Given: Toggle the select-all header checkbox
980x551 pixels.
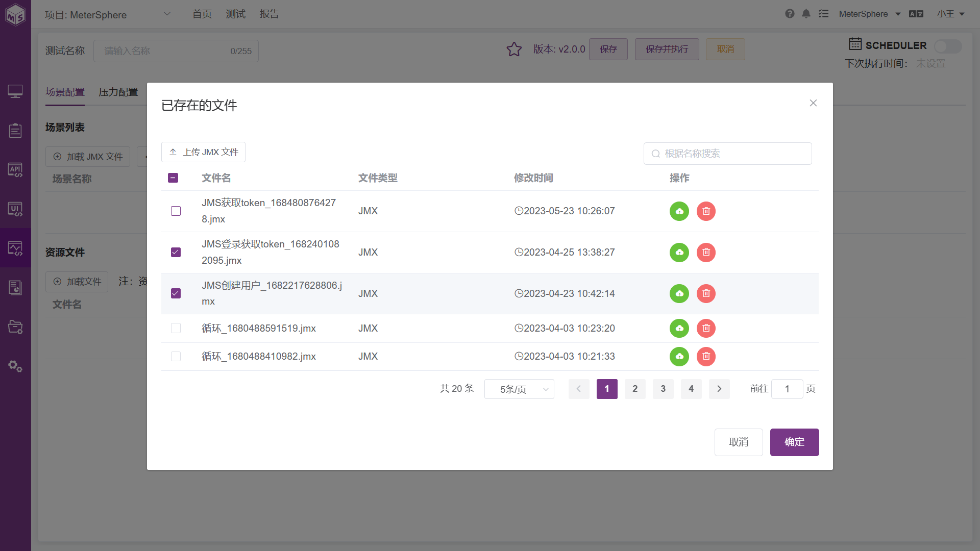Looking at the screenshot, I should click(x=173, y=178).
